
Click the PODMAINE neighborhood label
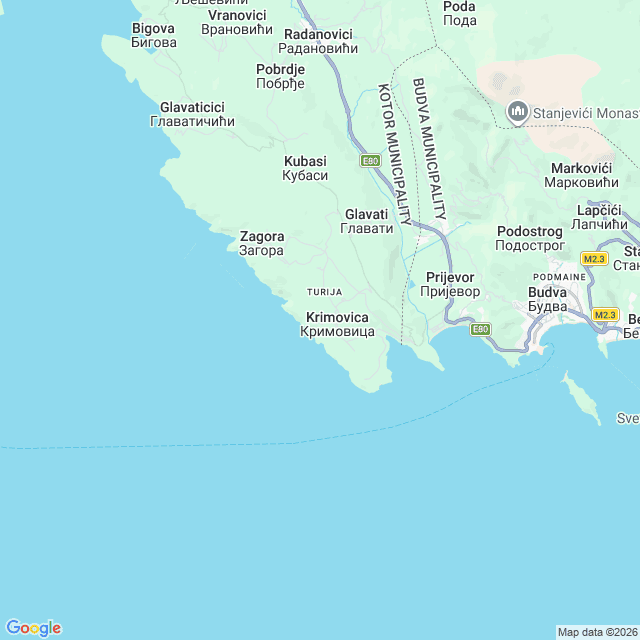[560, 277]
